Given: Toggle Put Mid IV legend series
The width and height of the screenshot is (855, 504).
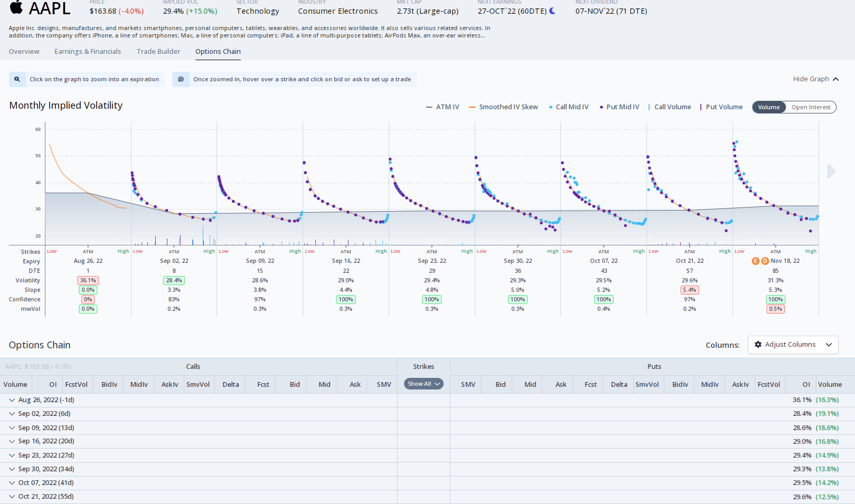Looking at the screenshot, I should tap(619, 107).
